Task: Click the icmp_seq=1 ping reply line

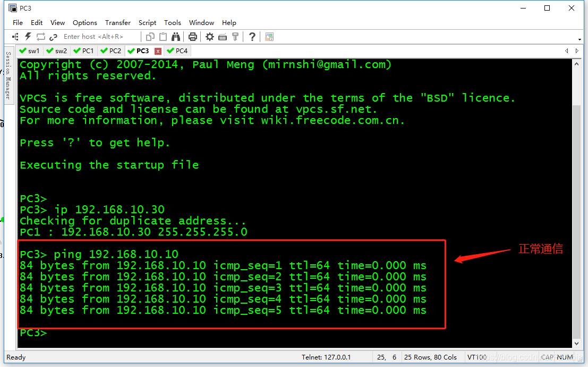Action: click(223, 265)
